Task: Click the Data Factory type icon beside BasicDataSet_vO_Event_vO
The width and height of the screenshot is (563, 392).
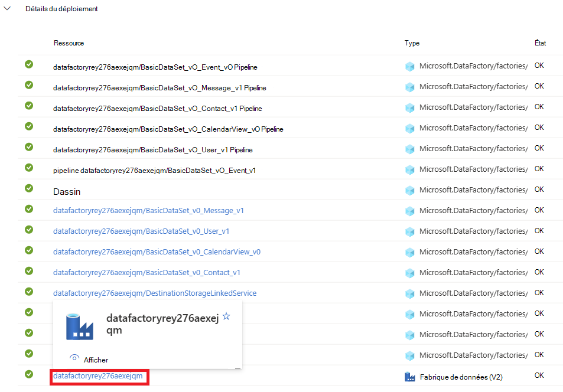Action: point(410,67)
